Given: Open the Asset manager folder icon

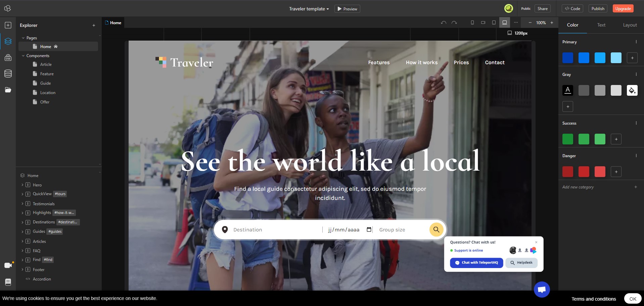Looking at the screenshot, I should [x=8, y=90].
